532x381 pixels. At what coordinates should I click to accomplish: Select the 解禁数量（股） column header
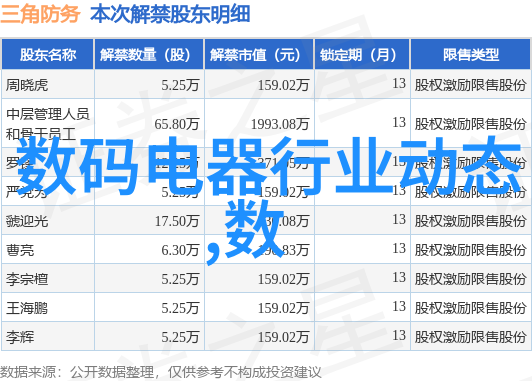[149, 55]
